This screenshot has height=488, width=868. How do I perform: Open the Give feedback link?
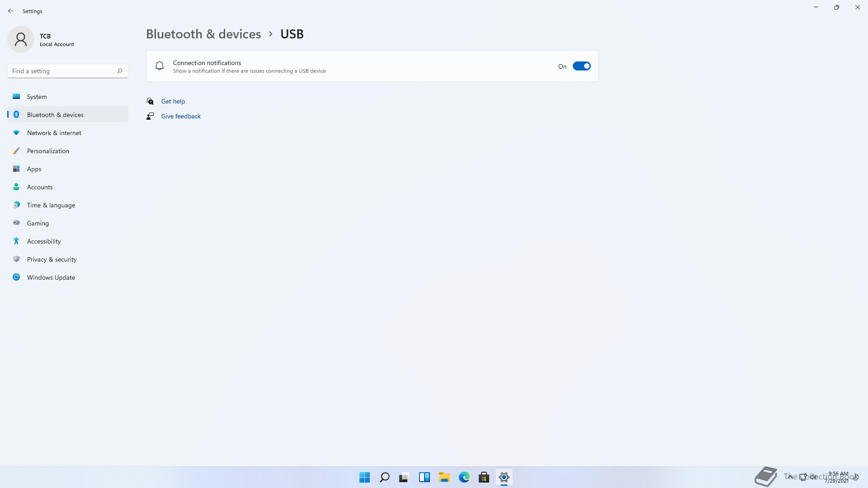[181, 116]
